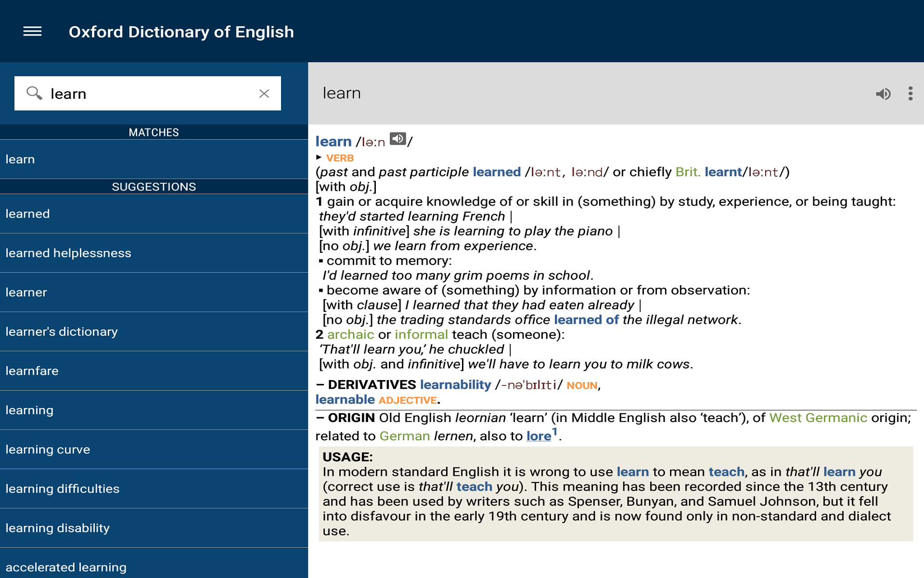Open the three-dot overflow menu
Viewport: 924px width, 578px height.
point(910,93)
